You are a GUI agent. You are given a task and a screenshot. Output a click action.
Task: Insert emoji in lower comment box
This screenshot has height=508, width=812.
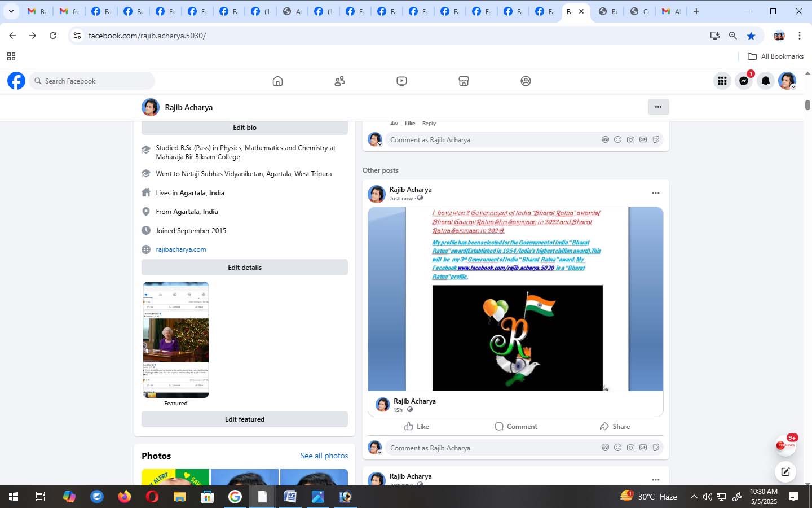click(x=617, y=448)
